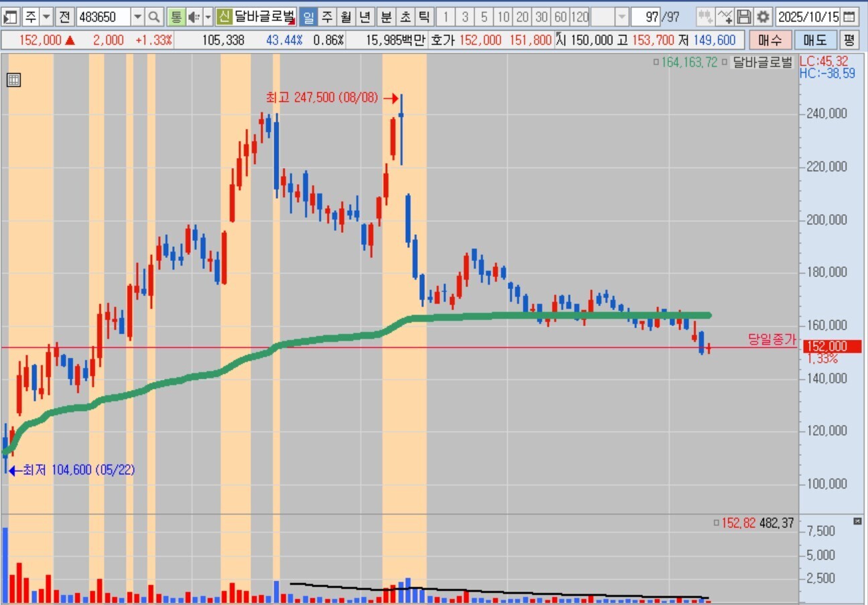Image resolution: width=868 pixels, height=605 pixels.
Task: Select the 60 period interval button
Action: pos(561,17)
